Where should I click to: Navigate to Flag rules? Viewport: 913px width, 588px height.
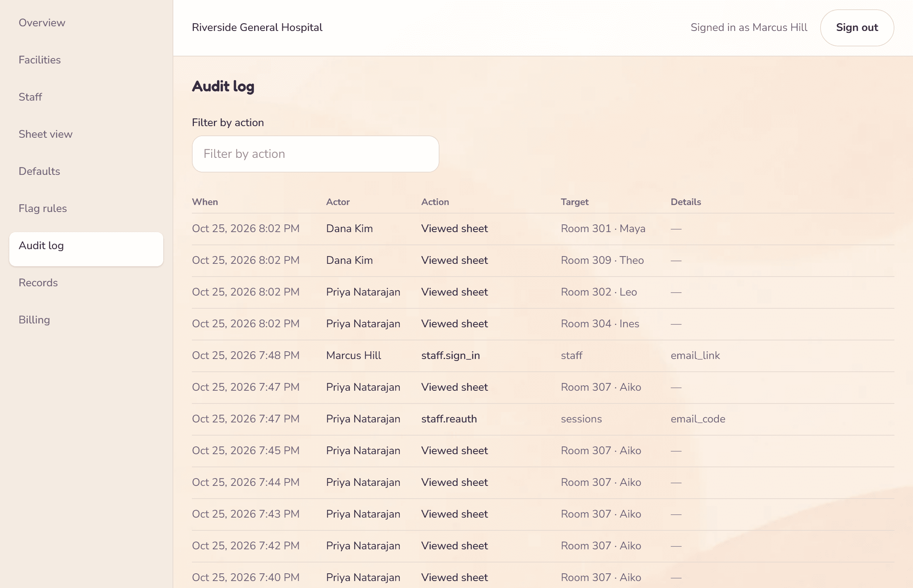(x=43, y=209)
